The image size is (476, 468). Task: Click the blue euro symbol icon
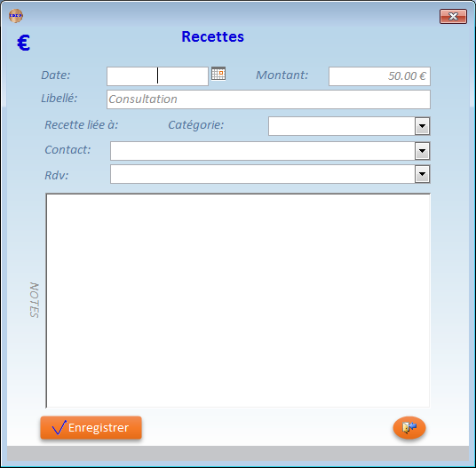pyautogui.click(x=23, y=43)
